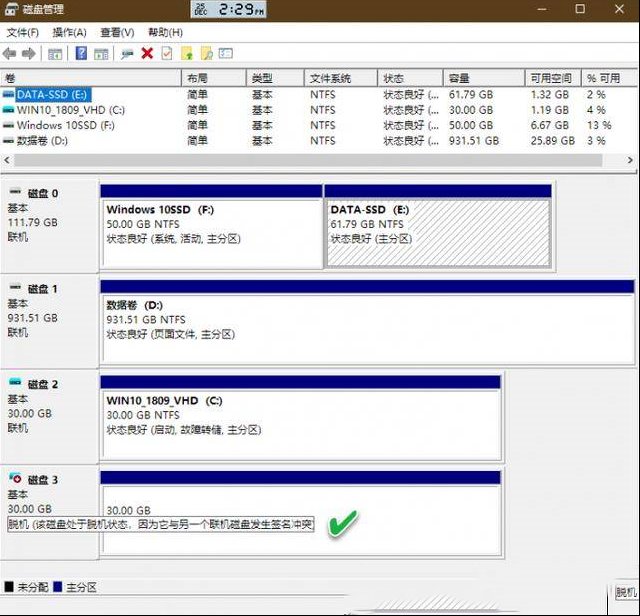Click the 磁盘 2 label
This screenshot has height=616, width=640.
click(x=42, y=385)
